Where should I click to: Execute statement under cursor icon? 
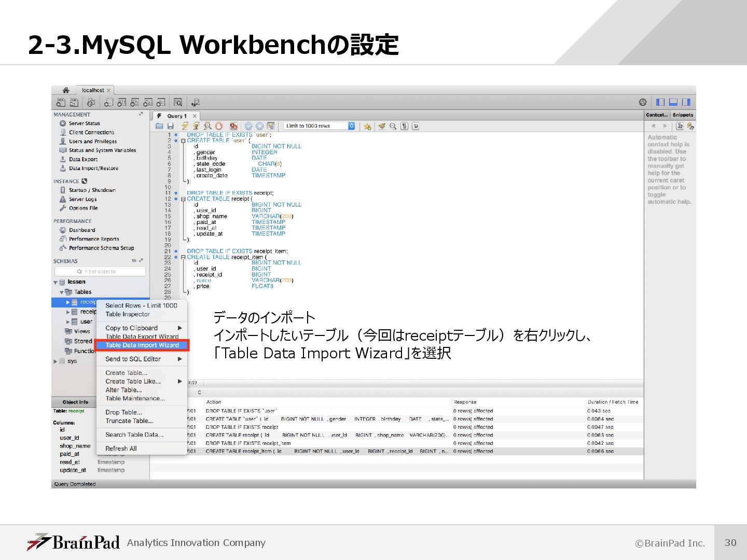(x=196, y=126)
